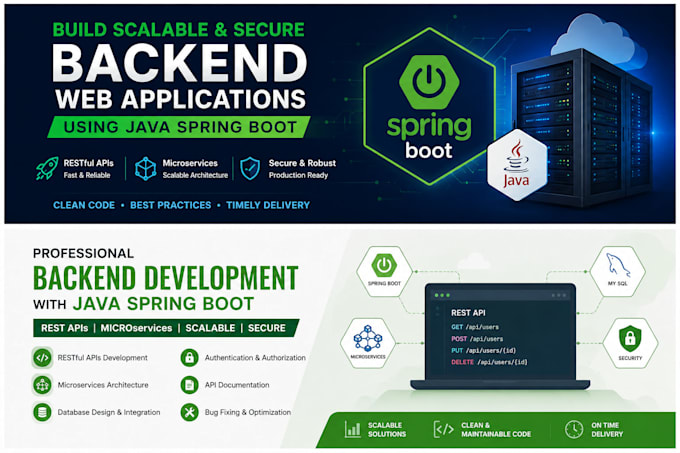This screenshot has width=680, height=453.
Task: Click the BUILD SCALABLE & SECURE headline
Action: click(x=178, y=29)
